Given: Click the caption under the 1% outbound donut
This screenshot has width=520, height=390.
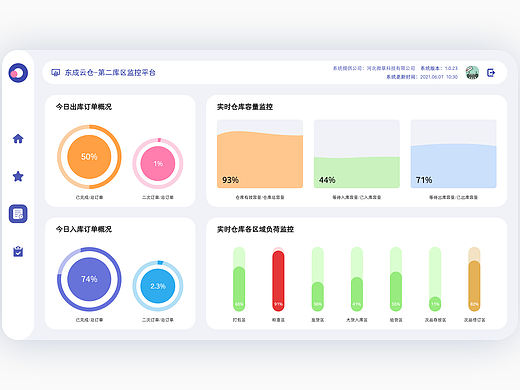Looking at the screenshot, I should 158,197.
